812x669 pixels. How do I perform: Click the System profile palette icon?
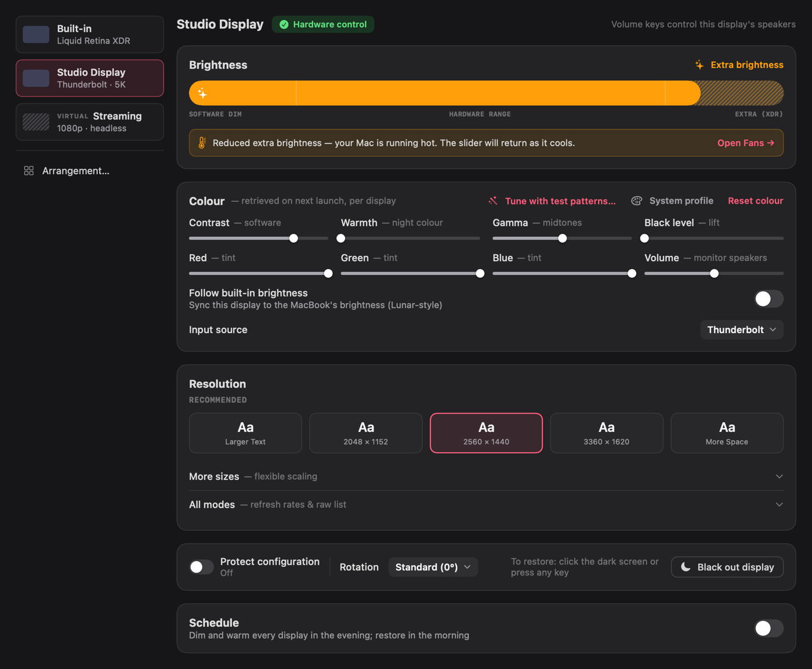(637, 201)
